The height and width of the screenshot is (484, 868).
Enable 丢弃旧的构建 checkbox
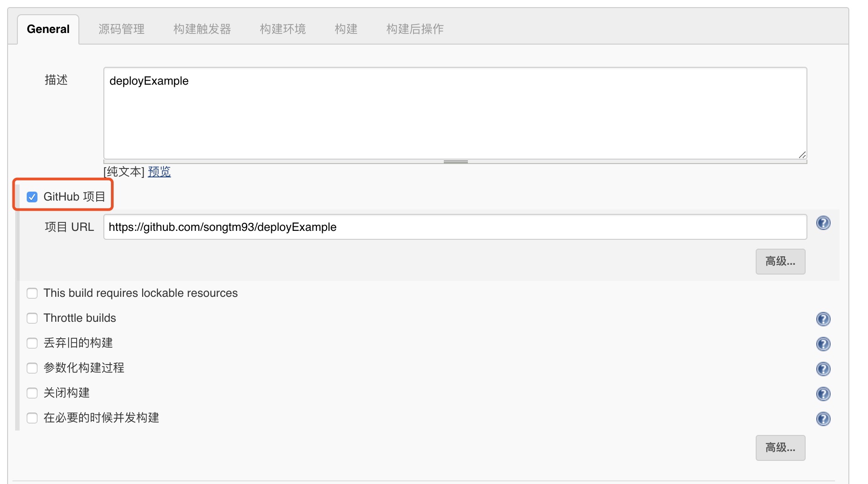click(32, 343)
